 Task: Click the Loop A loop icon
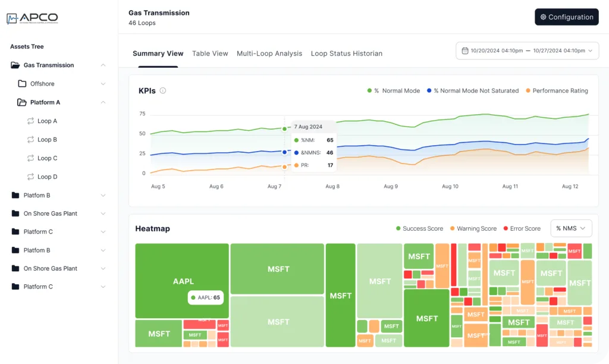pyautogui.click(x=30, y=121)
